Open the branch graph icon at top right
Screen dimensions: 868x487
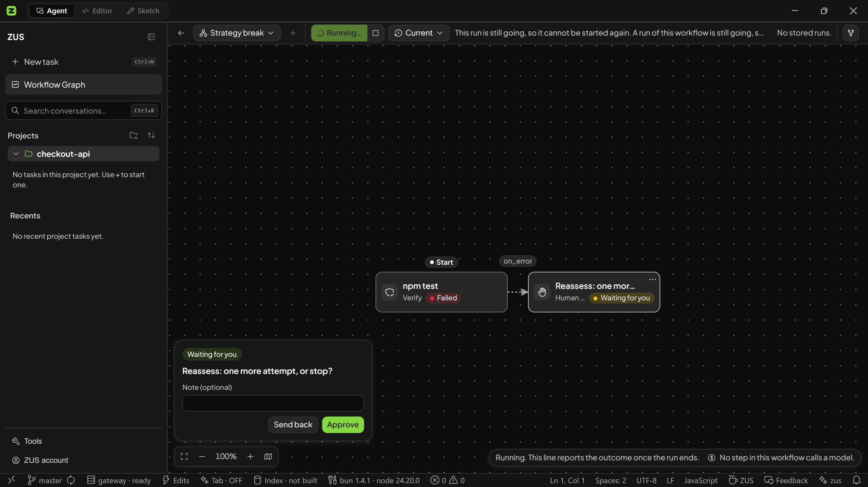(x=851, y=33)
